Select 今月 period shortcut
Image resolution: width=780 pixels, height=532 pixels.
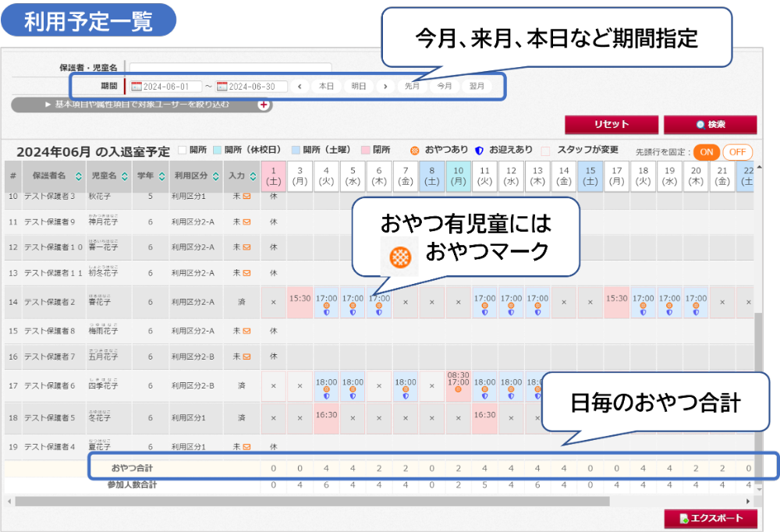445,86
